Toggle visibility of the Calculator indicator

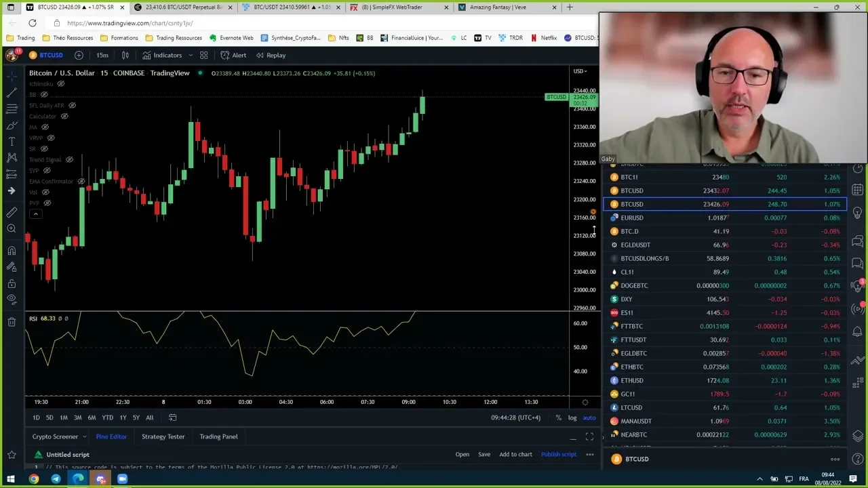[64, 117]
